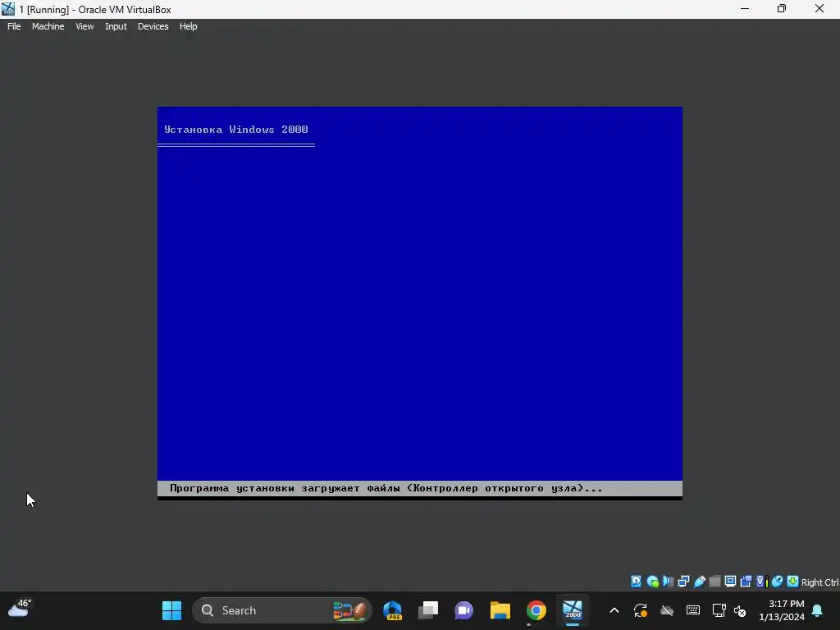The width and height of the screenshot is (840, 630).
Task: Open Google Chrome from taskbar
Action: (536, 610)
